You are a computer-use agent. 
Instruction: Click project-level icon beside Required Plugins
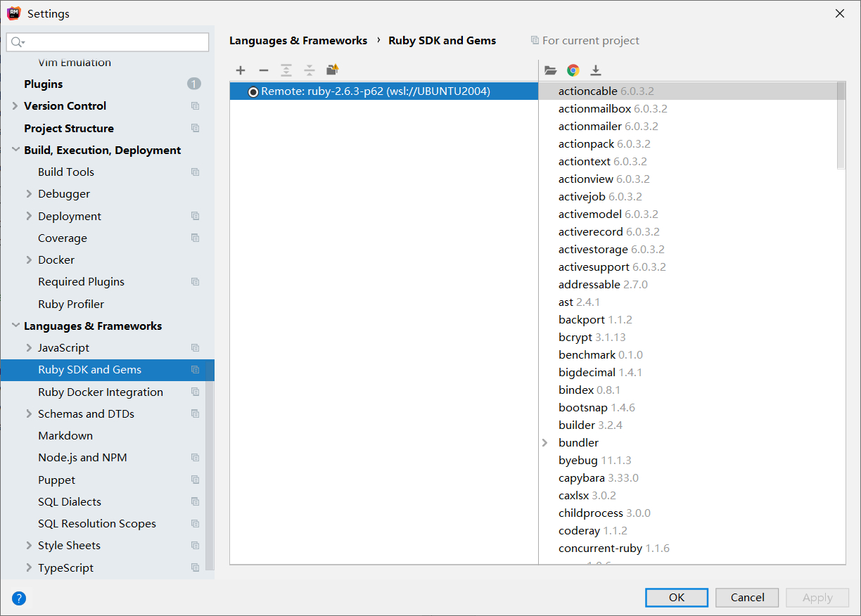(196, 282)
